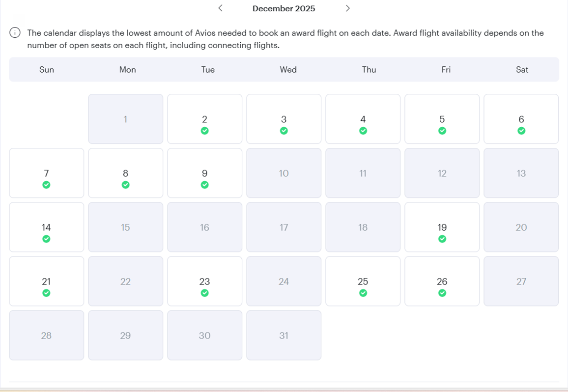Go to the previous month with the left chevron
The image size is (568, 392).
pos(220,8)
